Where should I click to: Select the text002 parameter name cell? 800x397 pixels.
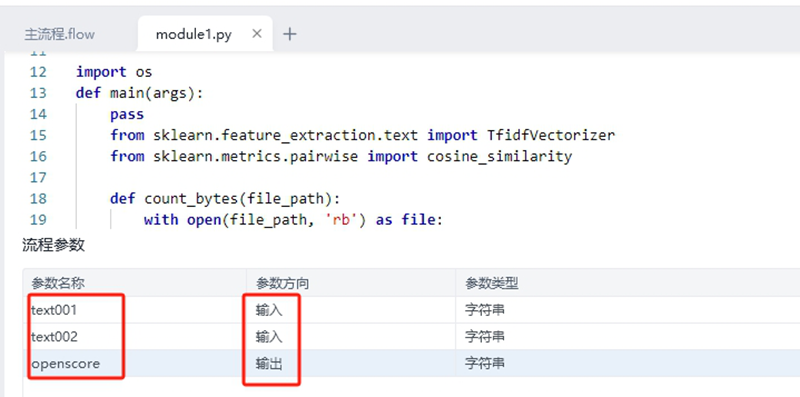pos(135,337)
